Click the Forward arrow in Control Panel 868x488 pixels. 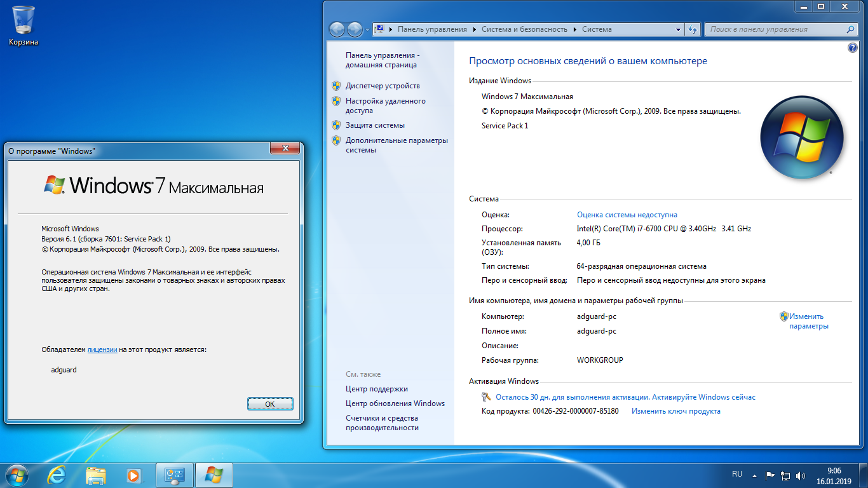(x=355, y=29)
